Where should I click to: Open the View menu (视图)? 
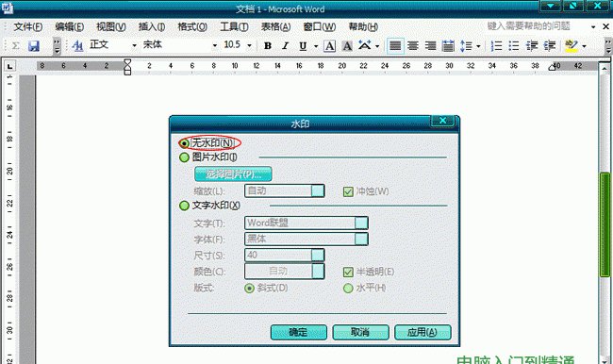(x=111, y=26)
